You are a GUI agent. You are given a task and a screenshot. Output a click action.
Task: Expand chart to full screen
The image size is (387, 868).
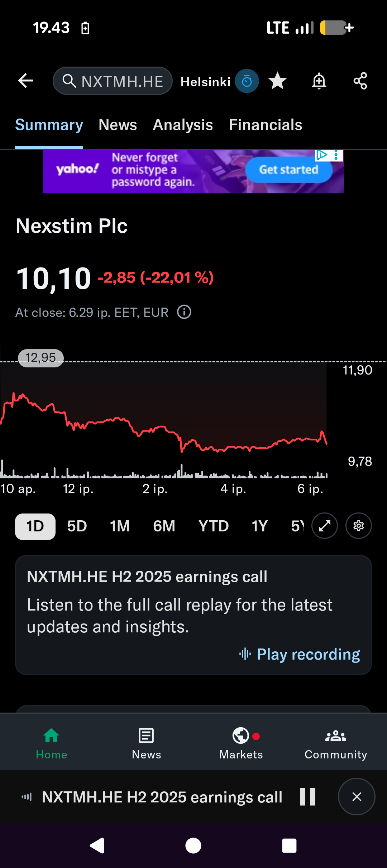pyautogui.click(x=325, y=526)
